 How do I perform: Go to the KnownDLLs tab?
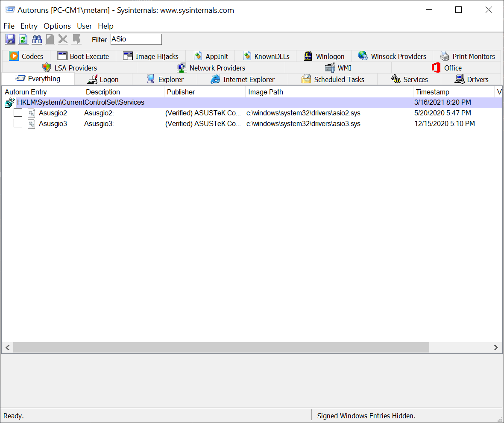pos(266,56)
